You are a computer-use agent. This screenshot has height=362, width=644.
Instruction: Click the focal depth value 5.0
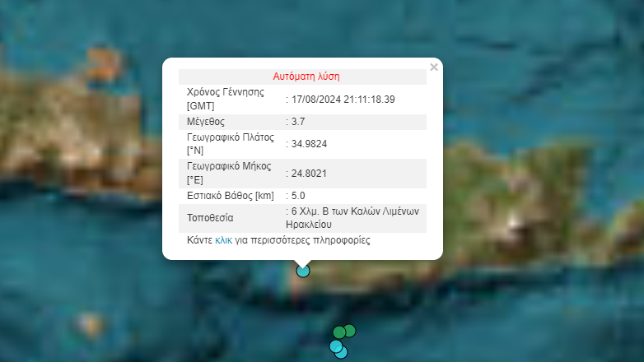(x=298, y=195)
